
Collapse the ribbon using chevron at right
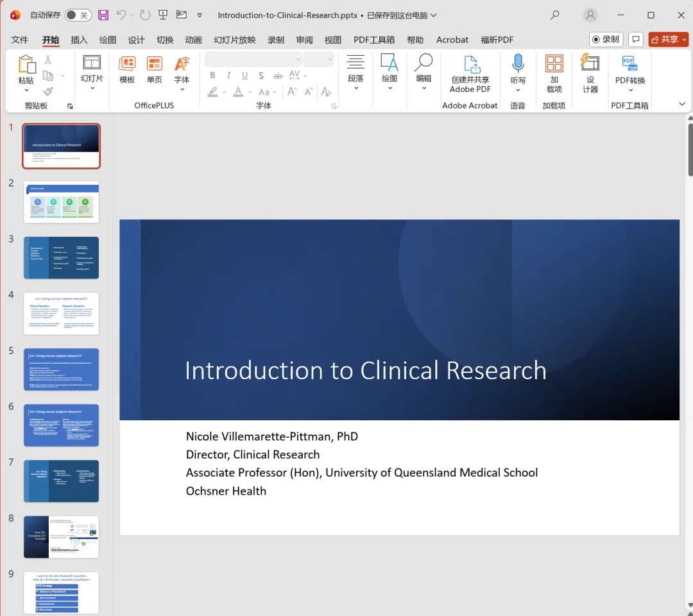pyautogui.click(x=681, y=104)
